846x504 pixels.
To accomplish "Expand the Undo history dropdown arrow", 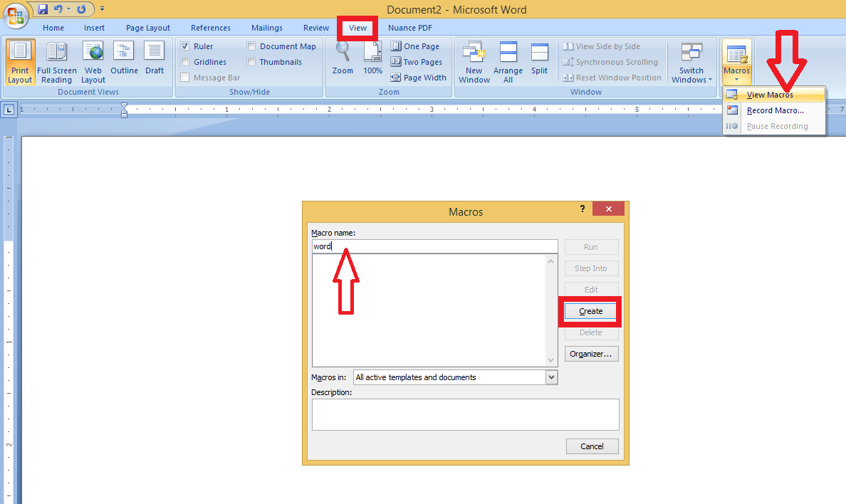I will pos(68,9).
